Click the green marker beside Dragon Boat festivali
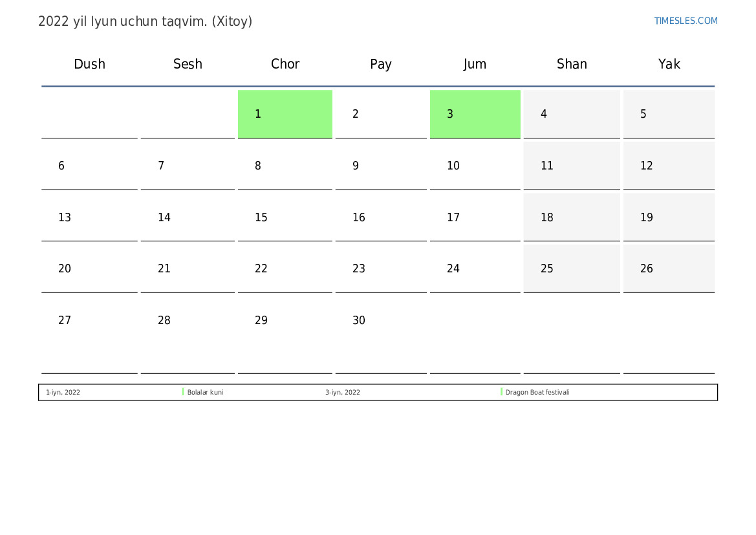756x535 pixels. point(501,392)
